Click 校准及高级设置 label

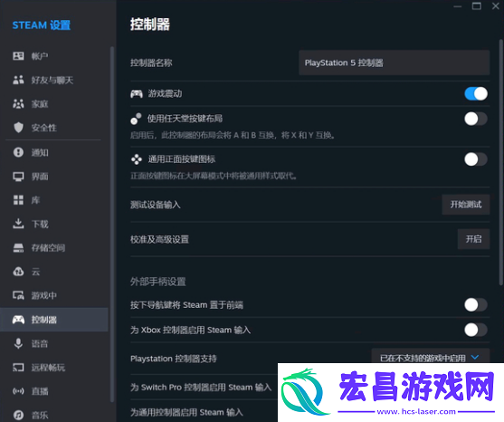coord(159,239)
